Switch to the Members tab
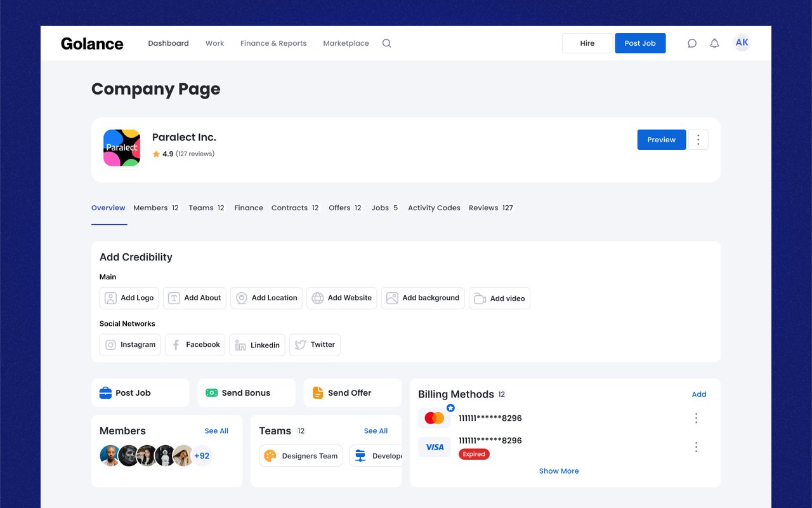Screen dimensions: 812x508 tap(157, 208)
